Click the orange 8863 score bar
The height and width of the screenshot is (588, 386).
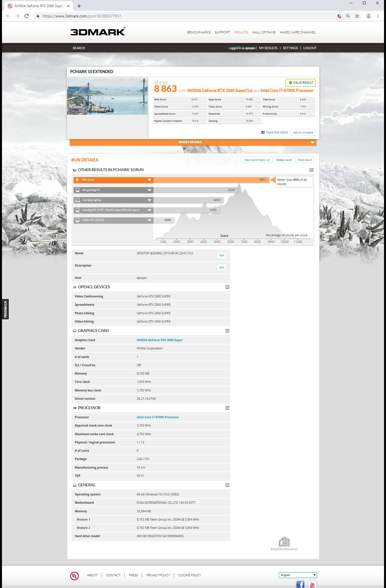pos(211,180)
